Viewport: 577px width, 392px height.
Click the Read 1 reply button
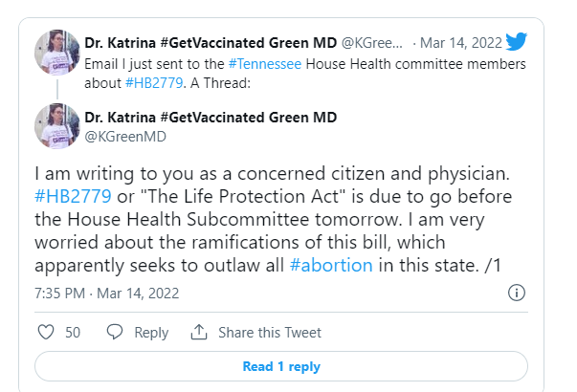point(280,366)
